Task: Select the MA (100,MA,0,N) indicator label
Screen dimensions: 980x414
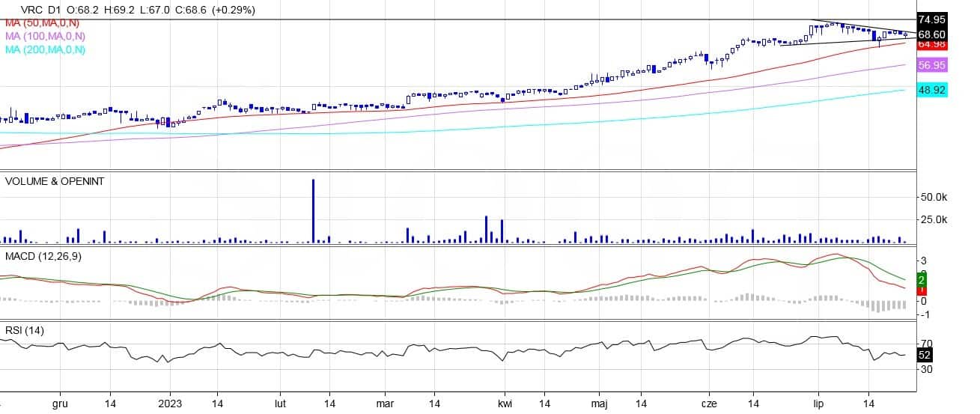Action: (x=46, y=36)
